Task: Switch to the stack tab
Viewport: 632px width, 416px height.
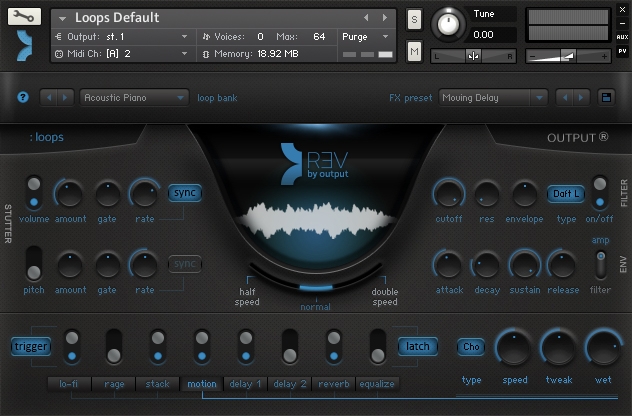Action: [158, 384]
